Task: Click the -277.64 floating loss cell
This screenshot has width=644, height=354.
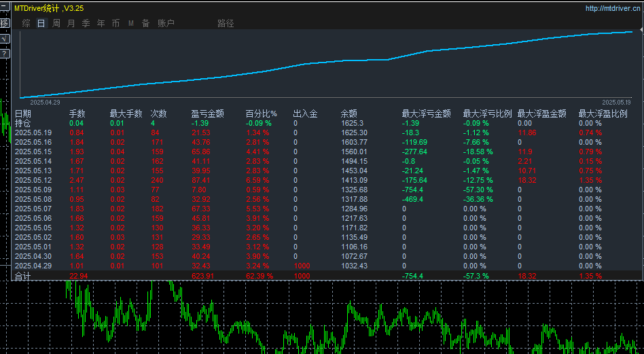Action: pyautogui.click(x=414, y=152)
